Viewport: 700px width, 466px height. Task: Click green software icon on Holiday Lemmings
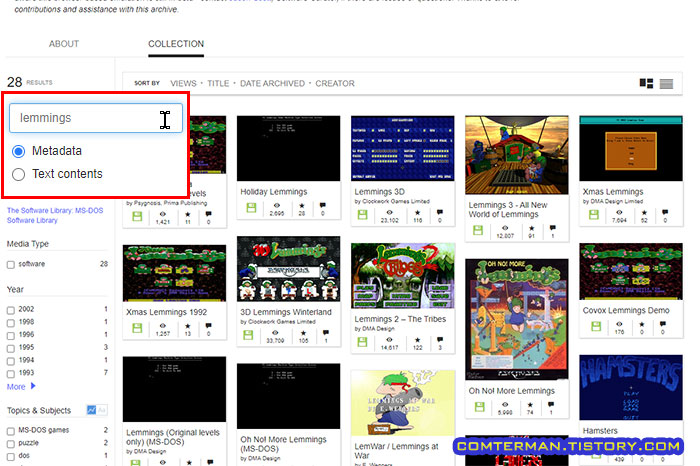point(251,208)
